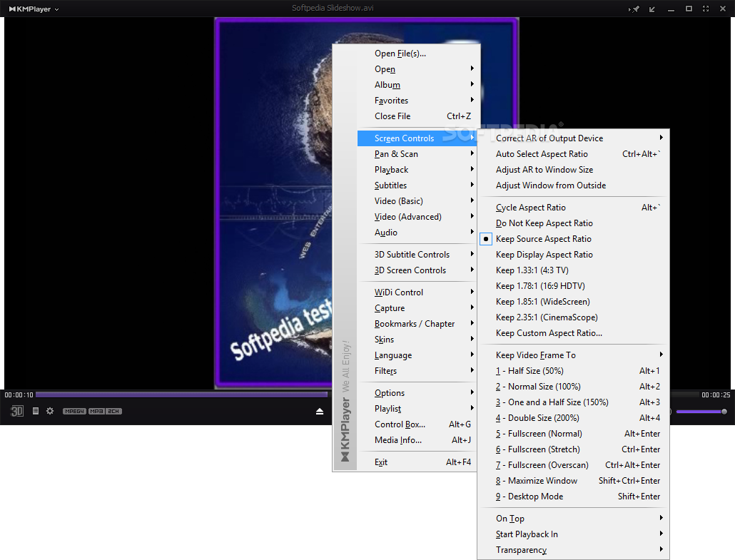Click the MPEG4 codec badge
735x560 pixels.
coord(74,411)
